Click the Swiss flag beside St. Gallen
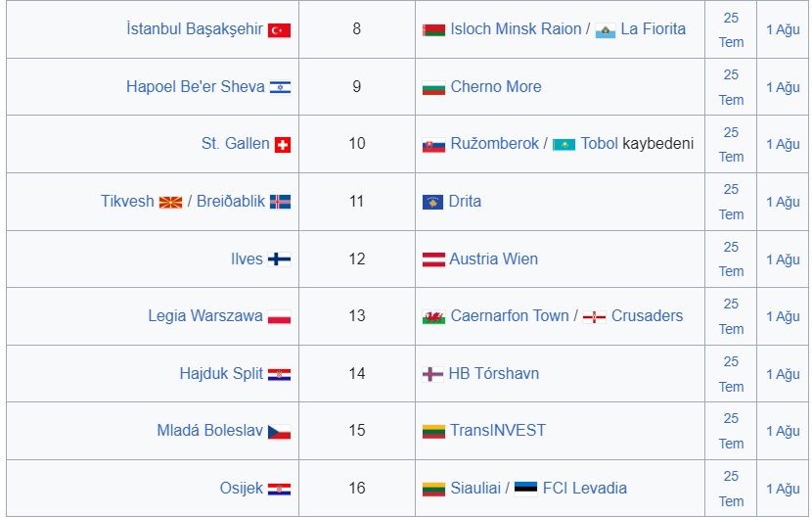This screenshot has width=812, height=517. click(x=282, y=145)
